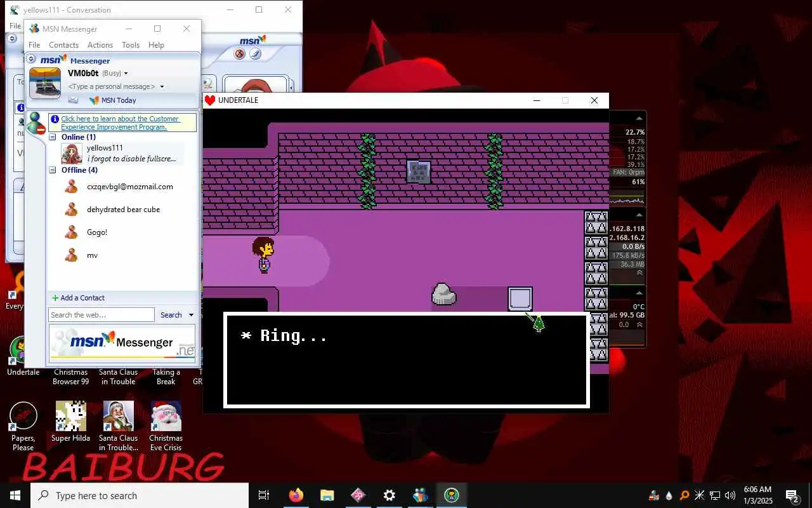Toggle the Messenger header collapse arrows

point(31,59)
